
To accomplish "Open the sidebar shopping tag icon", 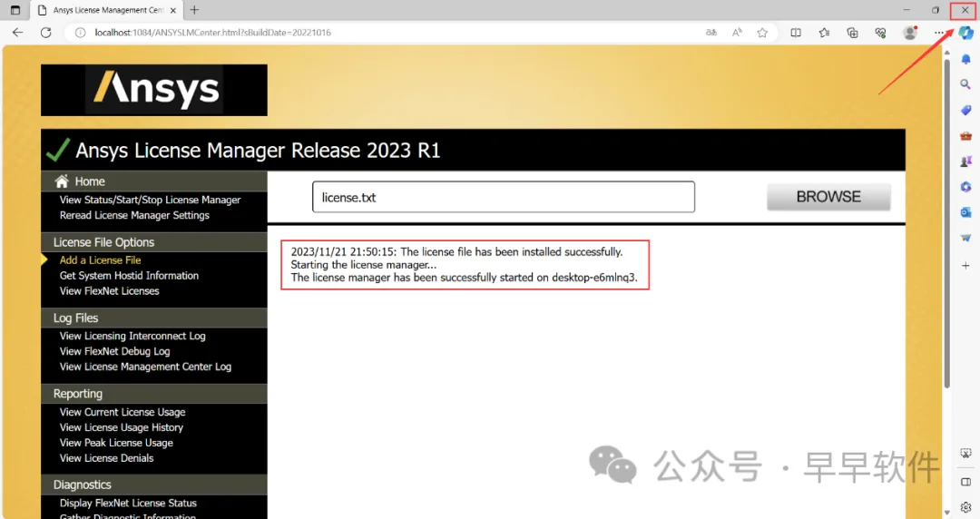I will pos(965,110).
